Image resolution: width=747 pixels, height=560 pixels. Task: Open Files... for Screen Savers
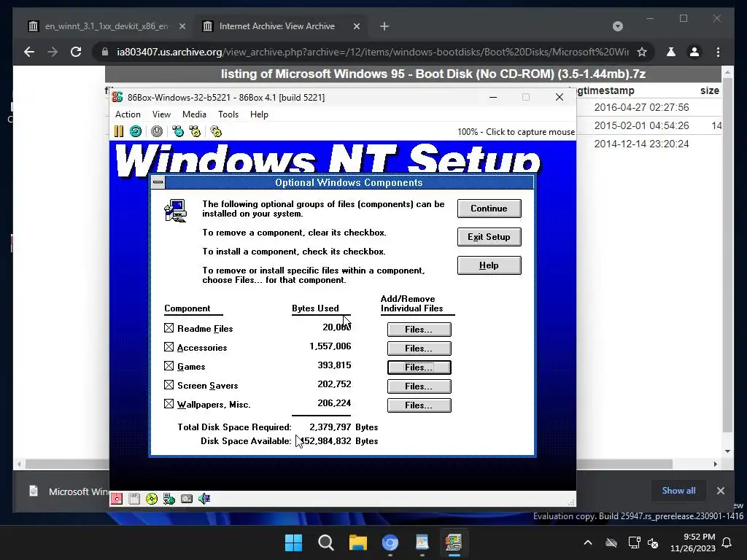click(x=419, y=386)
